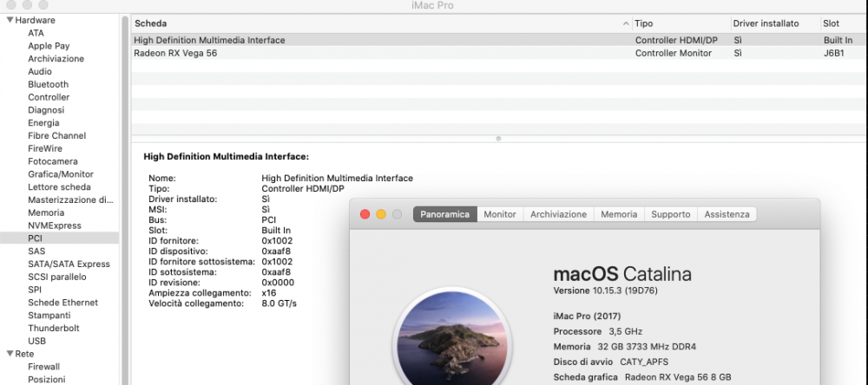The image size is (868, 385).
Task: Switch to the Supporto tab
Action: 670,214
